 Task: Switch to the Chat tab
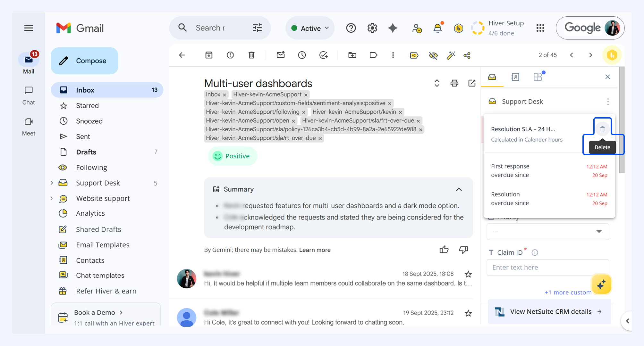pyautogui.click(x=29, y=96)
